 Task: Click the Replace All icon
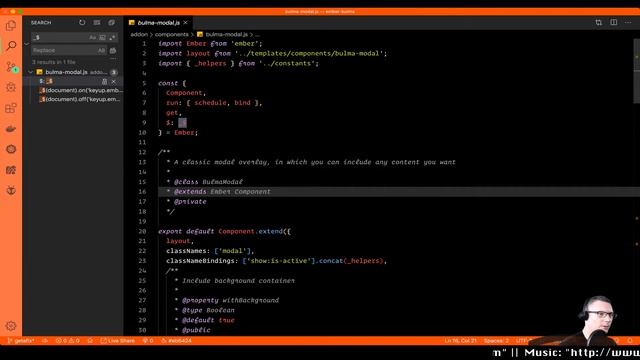point(113,51)
